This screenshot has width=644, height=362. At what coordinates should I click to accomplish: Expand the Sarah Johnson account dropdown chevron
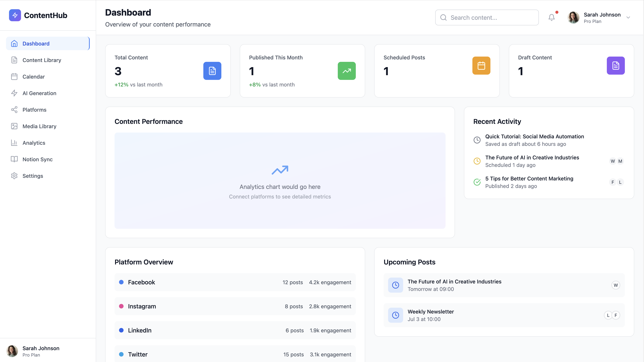tap(628, 17)
